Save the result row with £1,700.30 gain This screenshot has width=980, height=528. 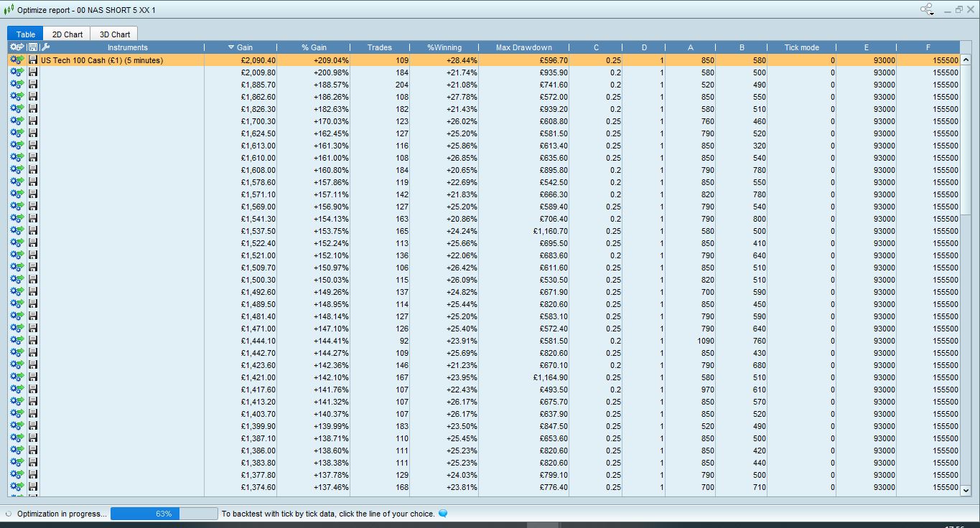32,121
